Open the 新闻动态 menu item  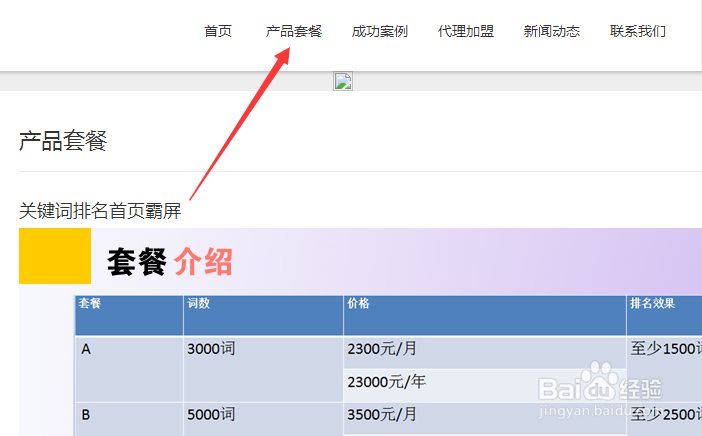552,31
